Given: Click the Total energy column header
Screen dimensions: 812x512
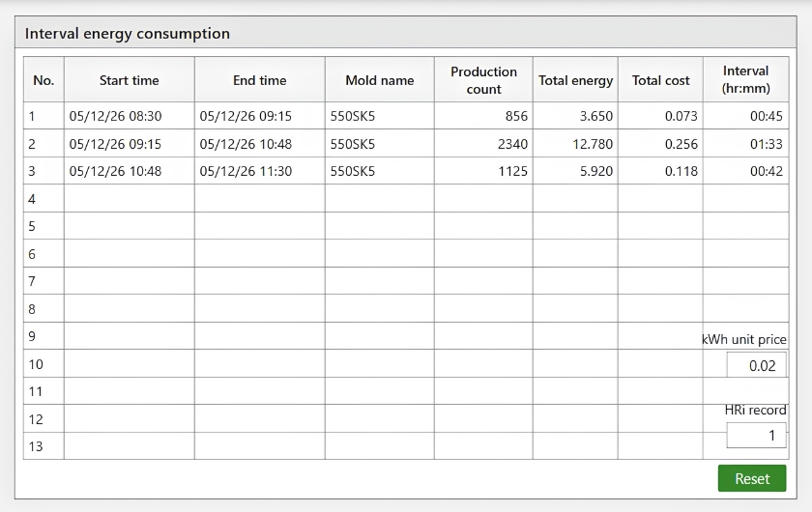Looking at the screenshot, I should [575, 80].
